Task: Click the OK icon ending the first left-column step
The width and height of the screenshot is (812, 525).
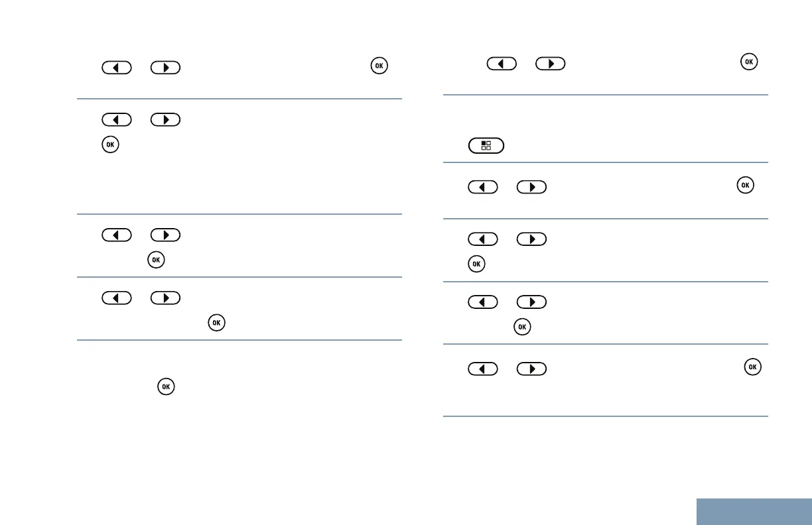Action: [x=379, y=66]
